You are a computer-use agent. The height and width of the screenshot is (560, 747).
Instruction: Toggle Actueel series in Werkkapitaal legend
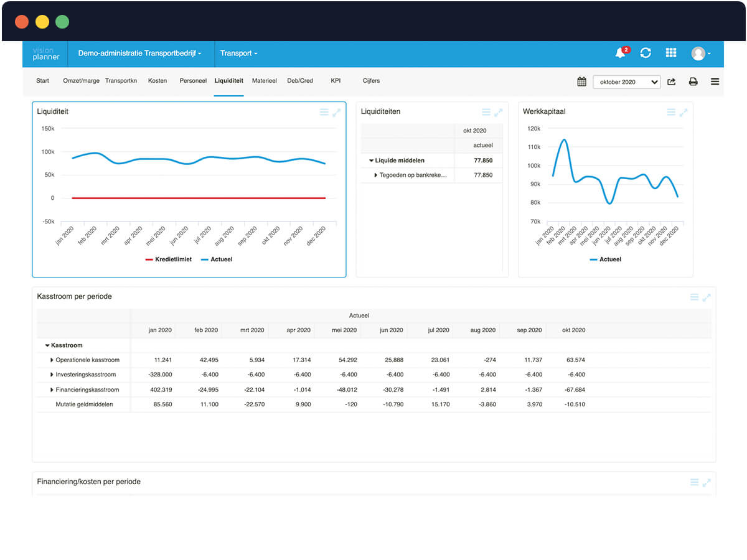pyautogui.click(x=605, y=259)
